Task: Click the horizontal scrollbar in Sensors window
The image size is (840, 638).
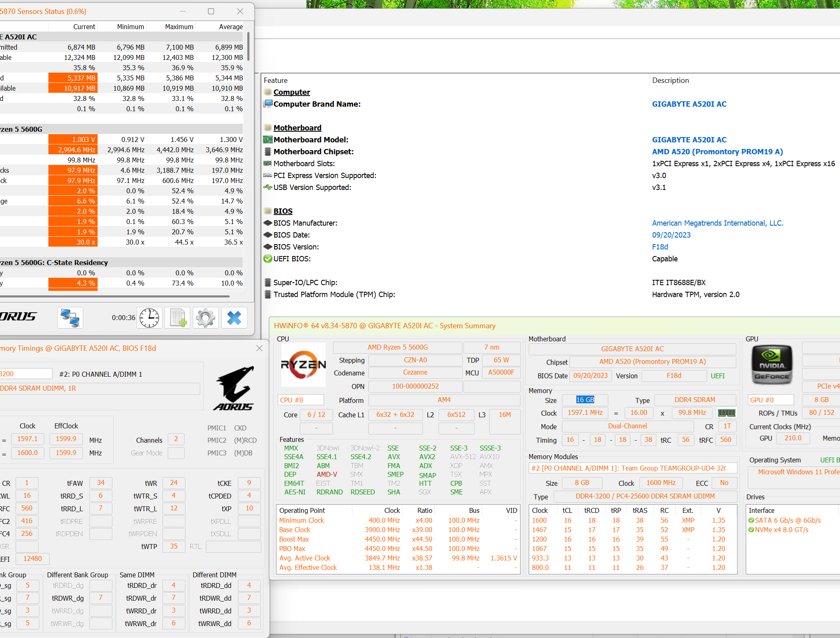Action: point(115,296)
